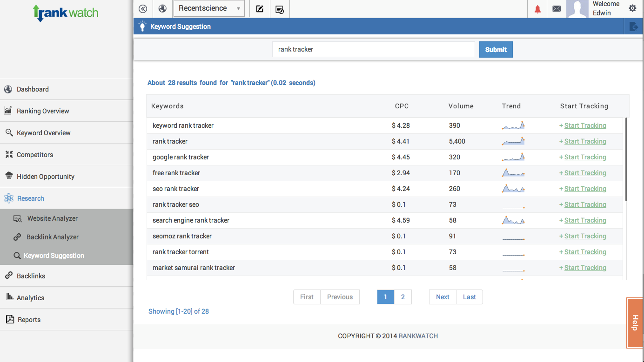
Task: Open the orange Help tab
Action: point(635,323)
